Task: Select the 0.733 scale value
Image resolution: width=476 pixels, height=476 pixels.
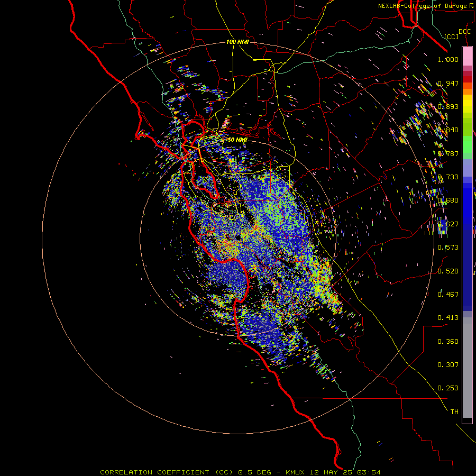Action: tap(448, 177)
